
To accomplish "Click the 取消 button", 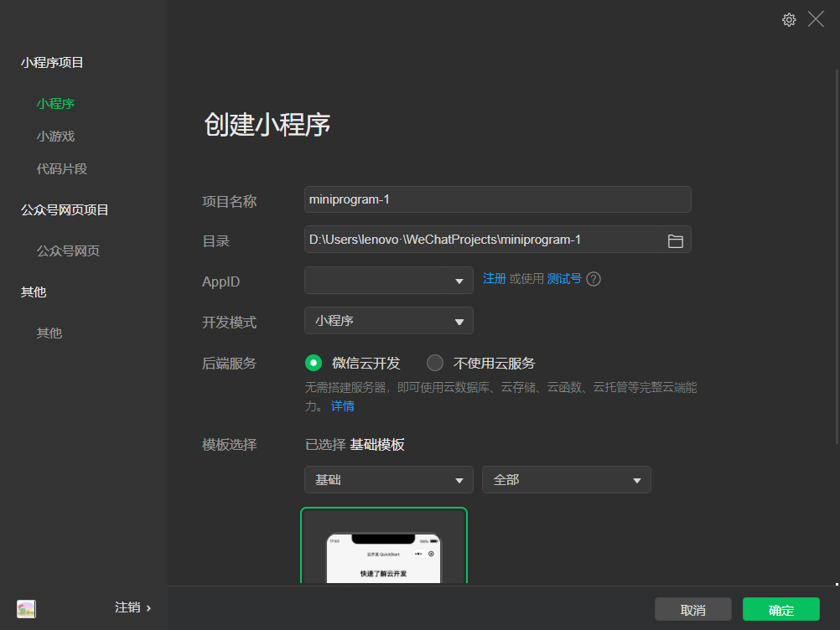I will point(692,609).
